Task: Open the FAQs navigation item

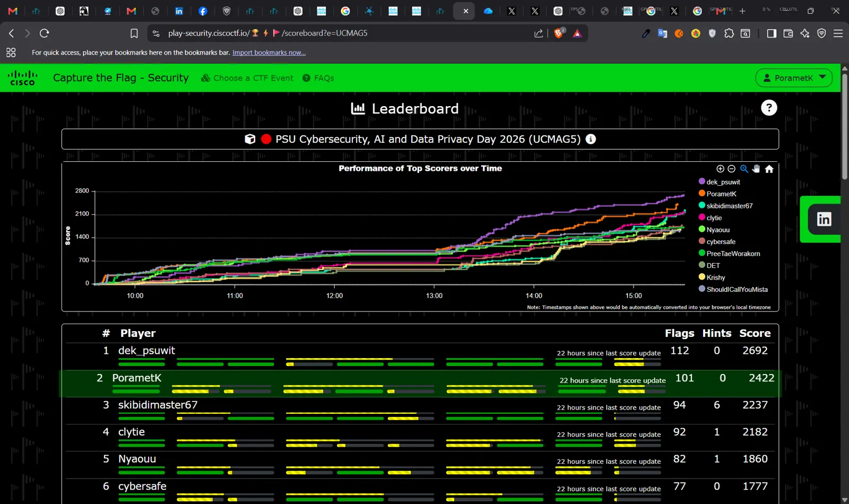Action: (x=318, y=78)
